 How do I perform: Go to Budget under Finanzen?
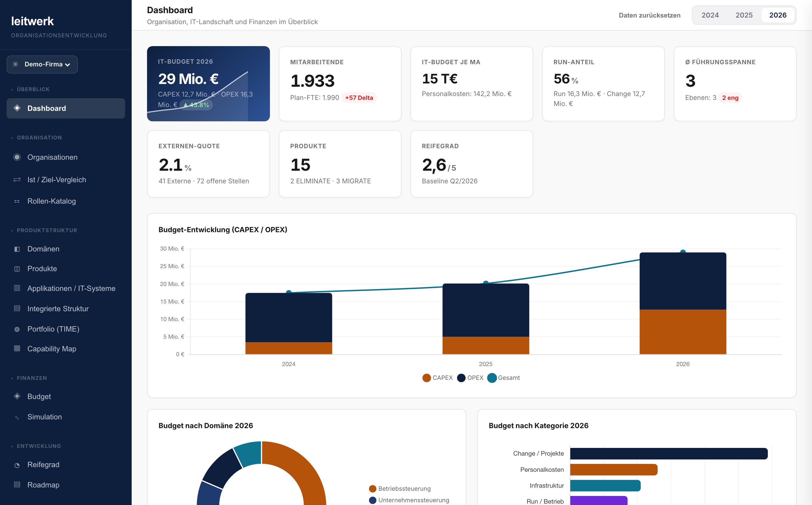66,396
